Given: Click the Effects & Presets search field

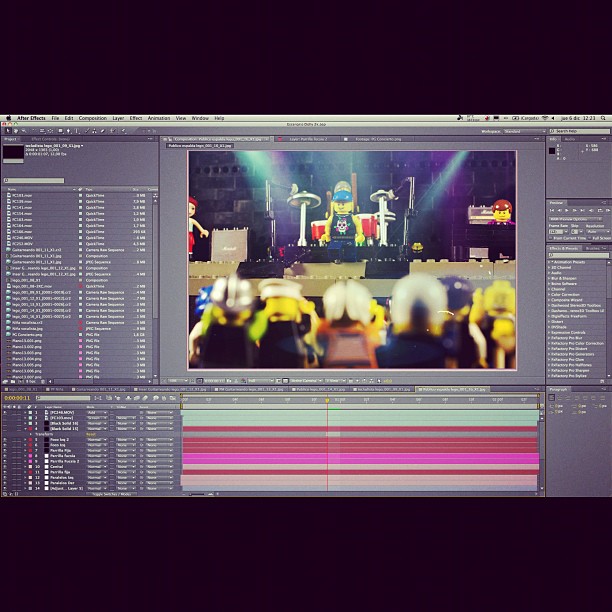Looking at the screenshot, I should pos(578,255).
